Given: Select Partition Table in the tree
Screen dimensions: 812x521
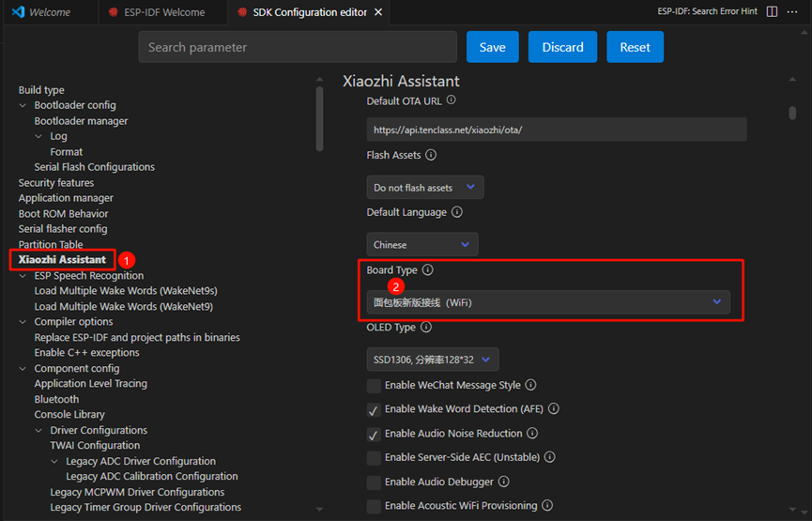Looking at the screenshot, I should (x=51, y=244).
